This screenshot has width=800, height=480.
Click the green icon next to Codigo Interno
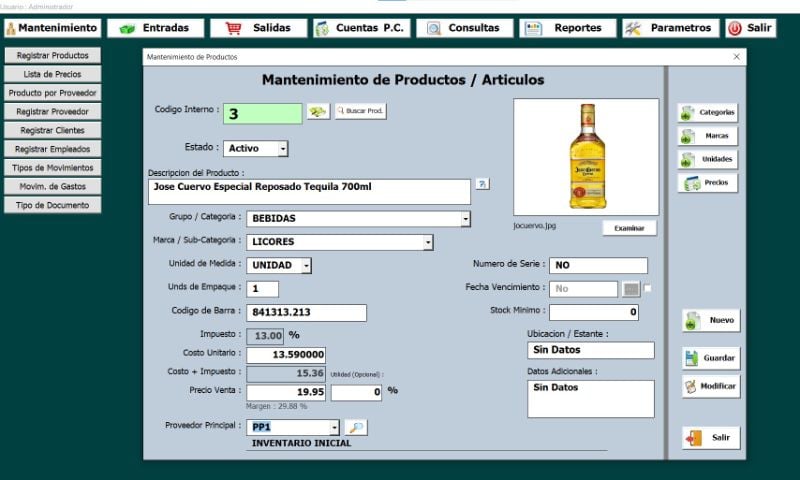[318, 111]
